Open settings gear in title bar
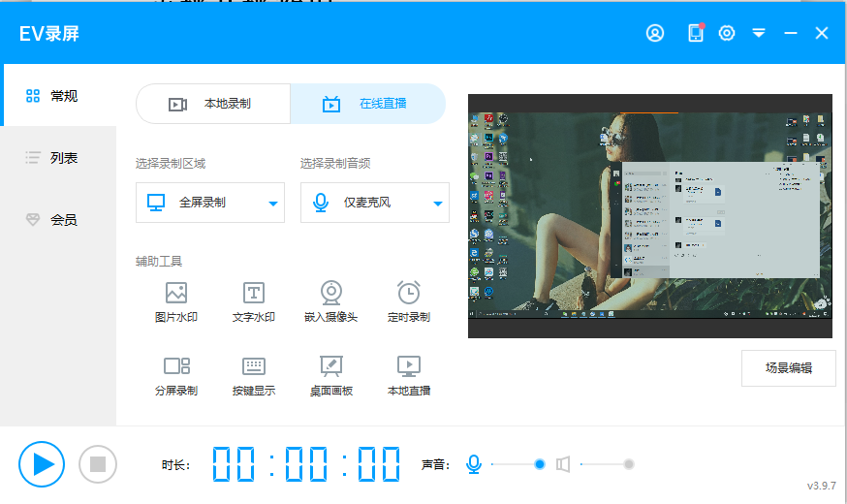 pyautogui.click(x=727, y=34)
